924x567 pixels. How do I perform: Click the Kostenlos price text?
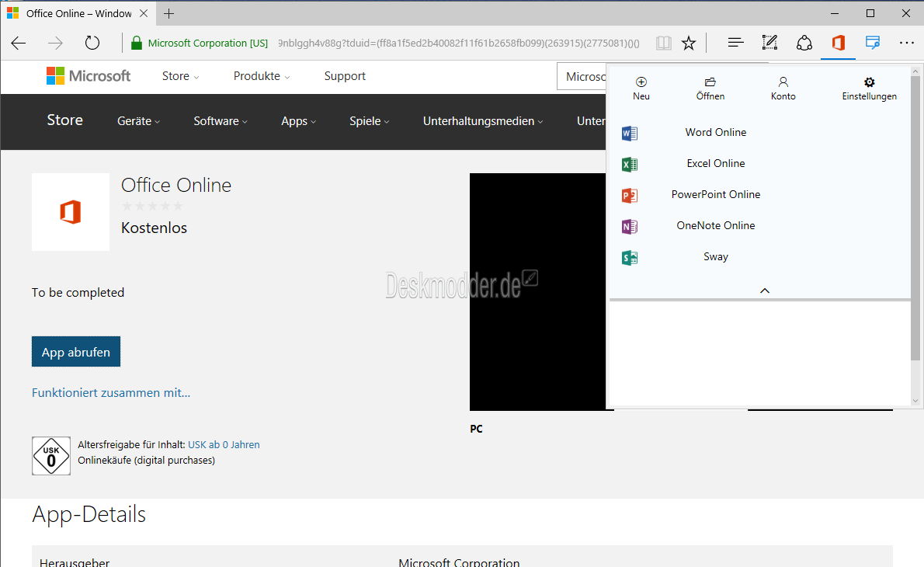coord(154,228)
